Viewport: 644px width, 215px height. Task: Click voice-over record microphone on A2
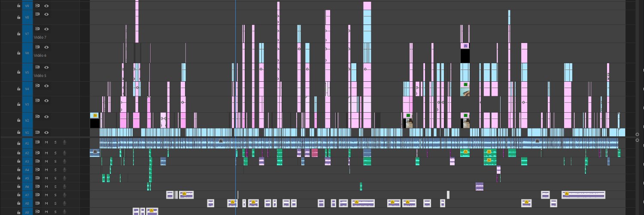[64, 153]
